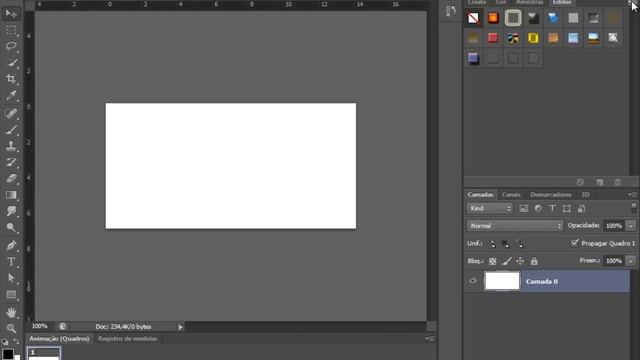
Task: Select the Smudge tool
Action: click(11, 211)
